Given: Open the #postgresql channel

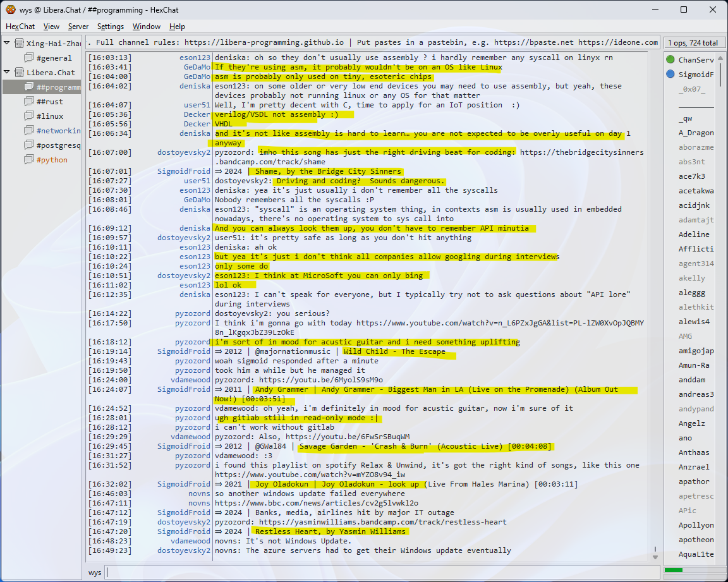Looking at the screenshot, I should 58,145.
